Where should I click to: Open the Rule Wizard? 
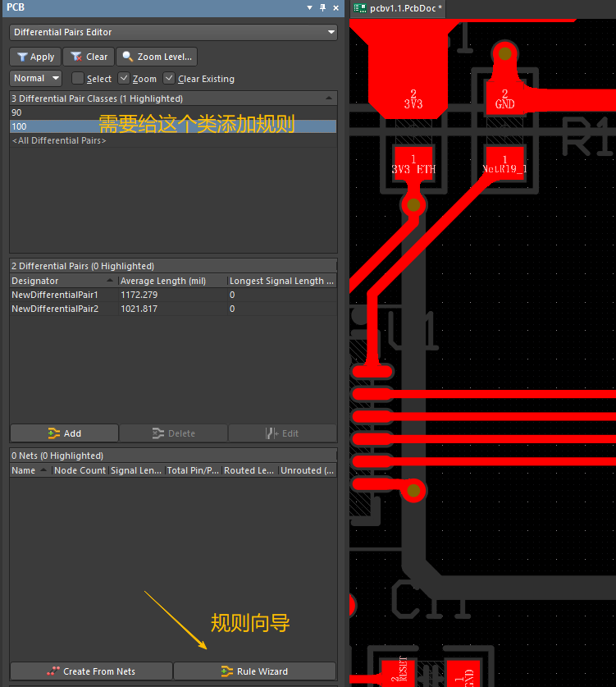tap(255, 671)
